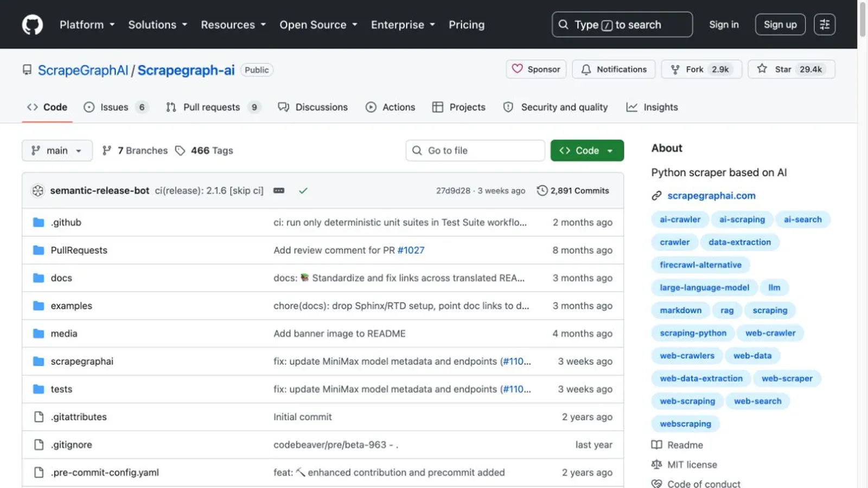
Task: Go to GitHub homepage via Octocat logo
Action: coord(33,24)
